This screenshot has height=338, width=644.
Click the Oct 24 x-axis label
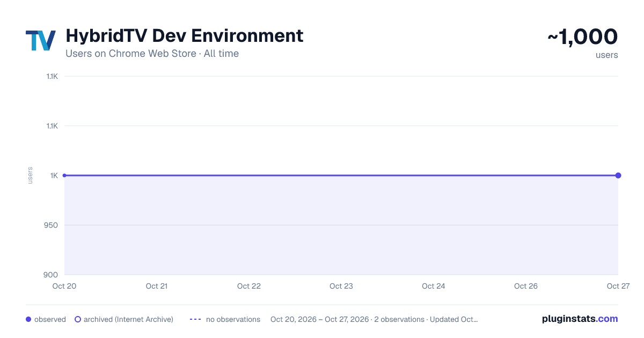(434, 286)
